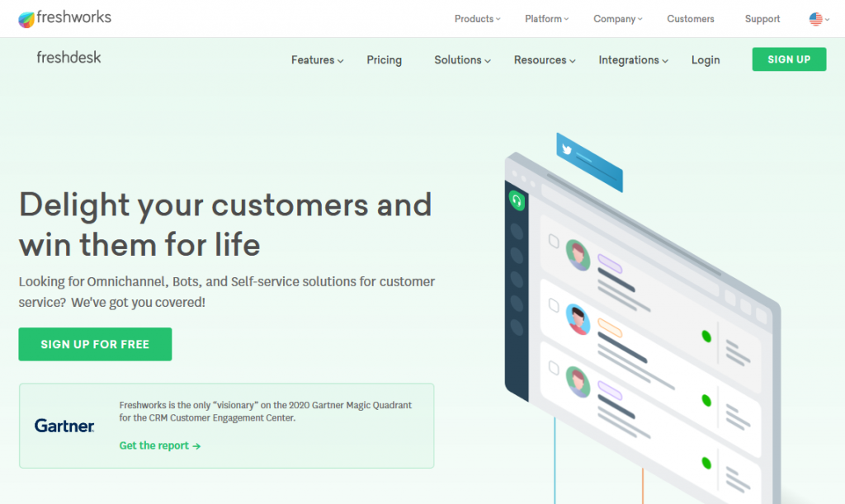Open the Pricing page
Viewport: 845px width, 504px height.
[385, 59]
